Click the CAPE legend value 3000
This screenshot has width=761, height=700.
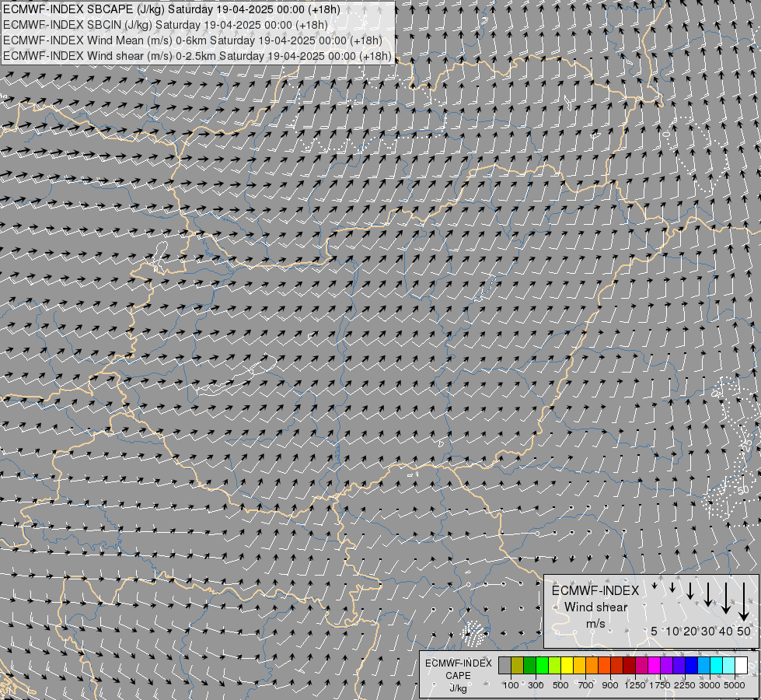710,685
